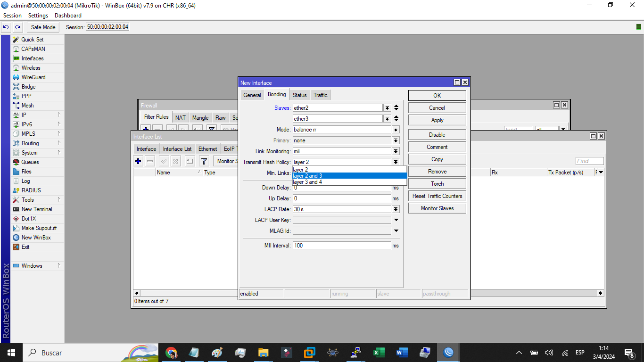Click Exit in the sidebar

[x=25, y=247]
